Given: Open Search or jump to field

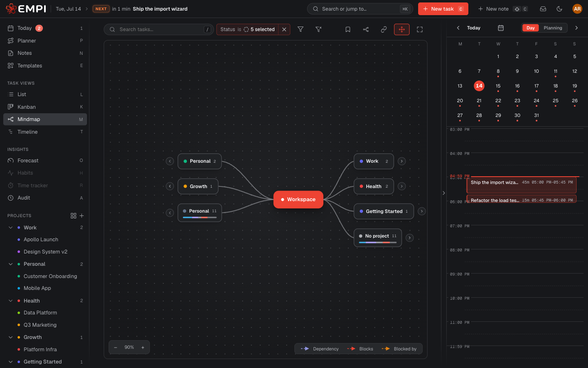Looking at the screenshot, I should 360,9.
